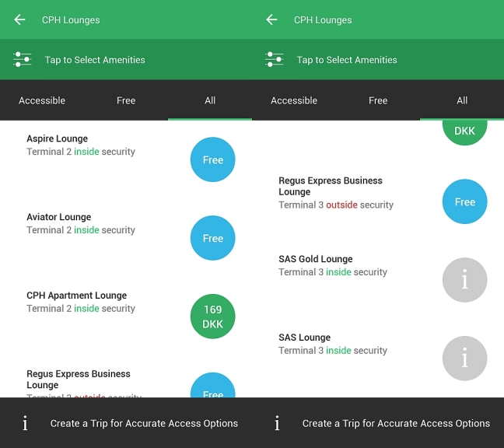Open CPH Apartment Lounge entry
This screenshot has height=448, width=504.
[x=126, y=317]
